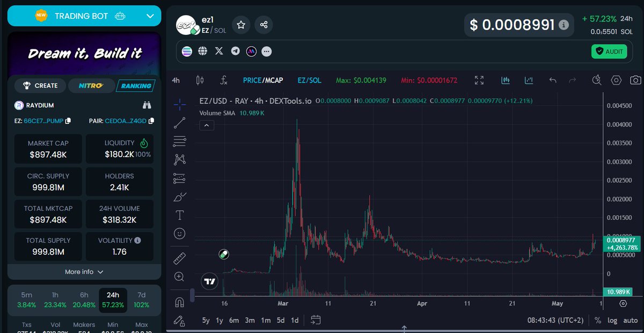Open EZ token address 66CE7...PUMP link

[43, 121]
